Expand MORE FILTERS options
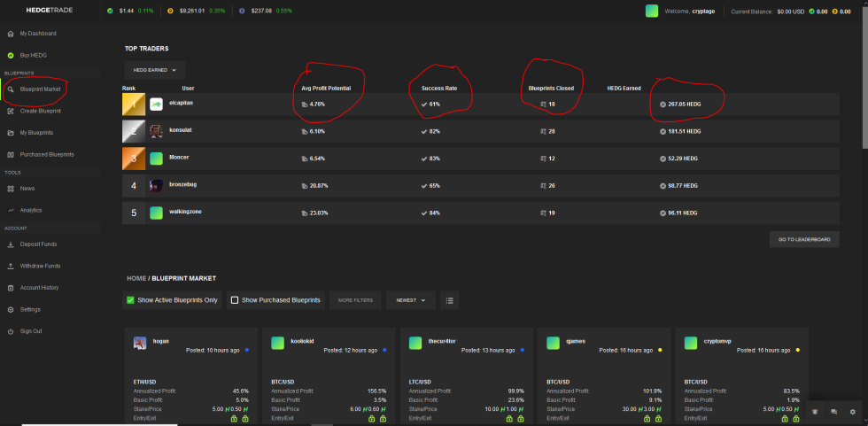Viewport: 868px width, 426px height. pyautogui.click(x=355, y=300)
